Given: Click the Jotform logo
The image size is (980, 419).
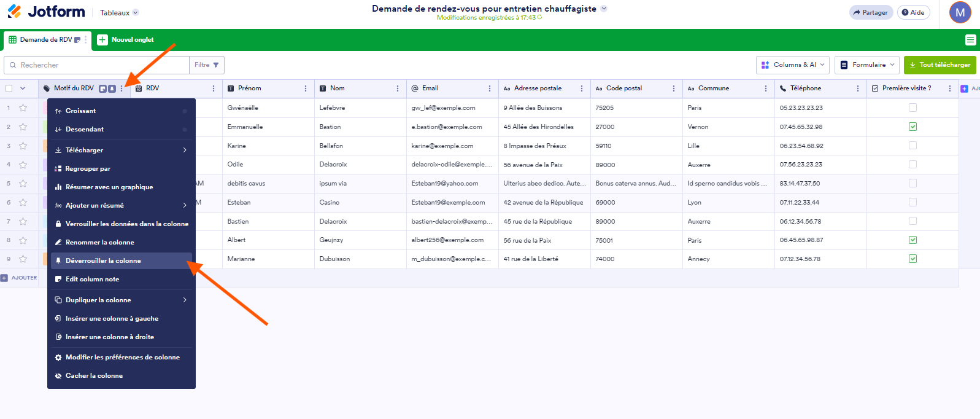Looking at the screenshot, I should tap(46, 12).
